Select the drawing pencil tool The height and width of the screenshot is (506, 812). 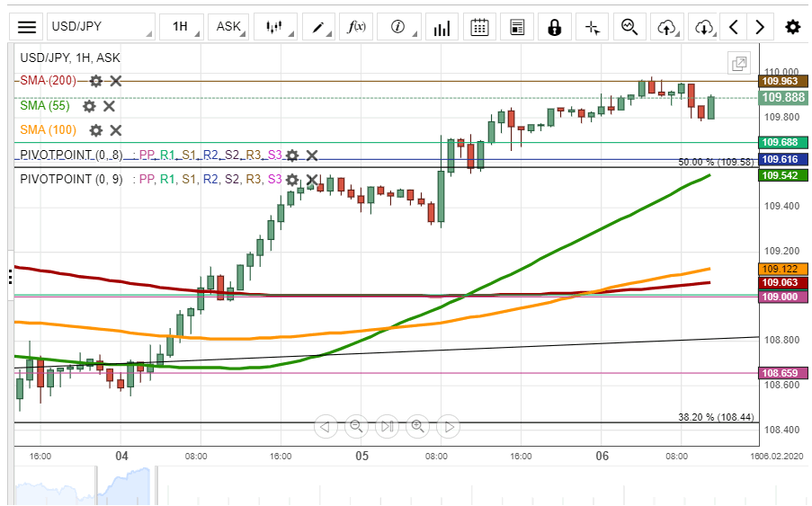click(318, 27)
